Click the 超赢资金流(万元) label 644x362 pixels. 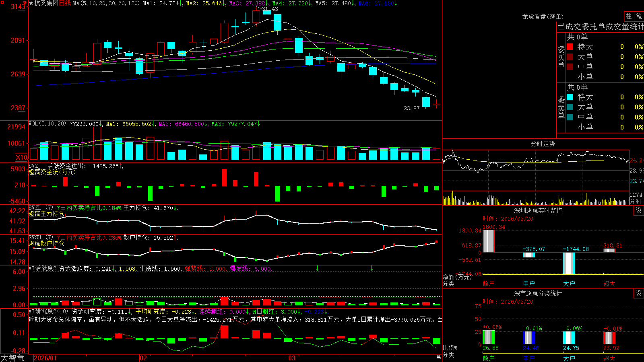[52, 172]
